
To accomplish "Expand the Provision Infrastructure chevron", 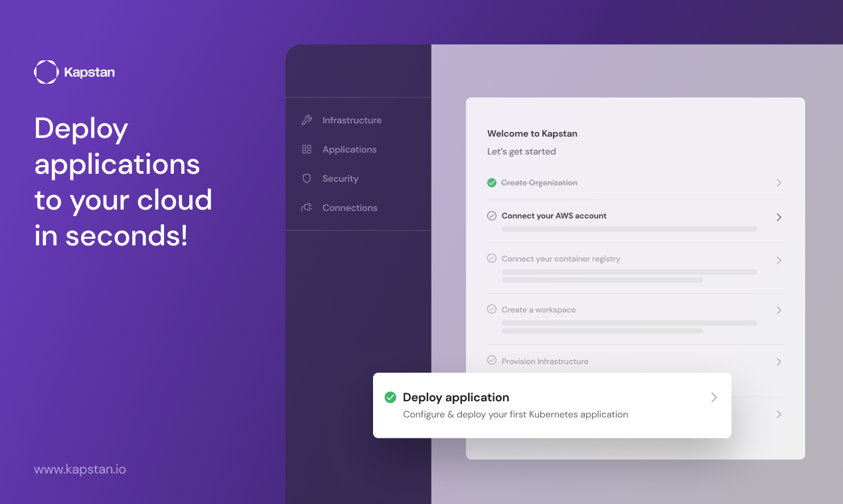I will [x=779, y=362].
